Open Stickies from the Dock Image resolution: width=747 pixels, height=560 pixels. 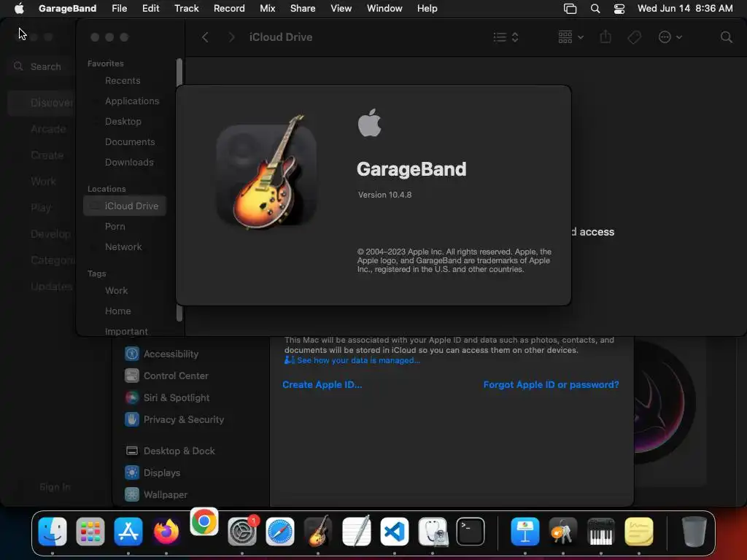[x=639, y=531]
